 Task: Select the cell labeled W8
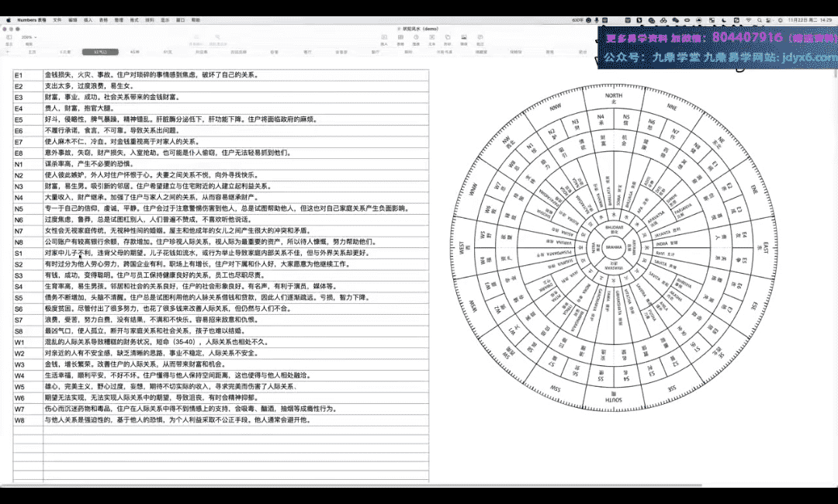click(19, 419)
